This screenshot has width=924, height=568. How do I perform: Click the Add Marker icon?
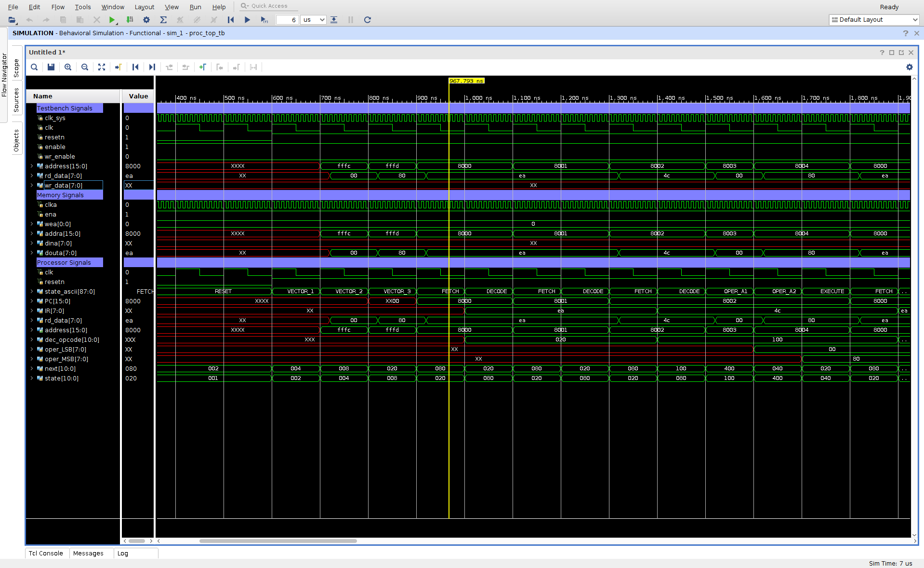[x=203, y=67]
